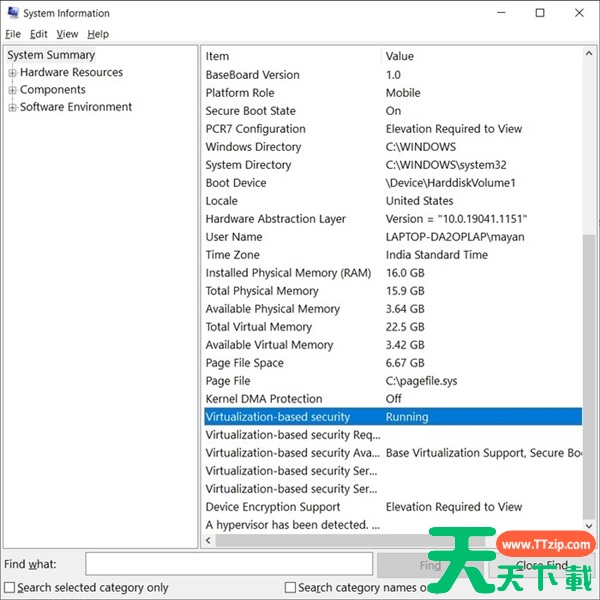The width and height of the screenshot is (600, 600).
Task: Open the Help menu
Action: (98, 34)
